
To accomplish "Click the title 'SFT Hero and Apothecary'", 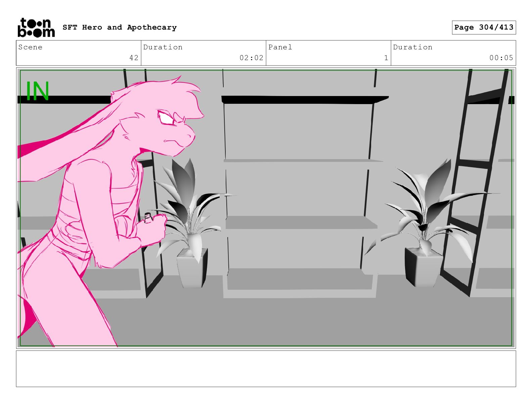I will pos(120,27).
